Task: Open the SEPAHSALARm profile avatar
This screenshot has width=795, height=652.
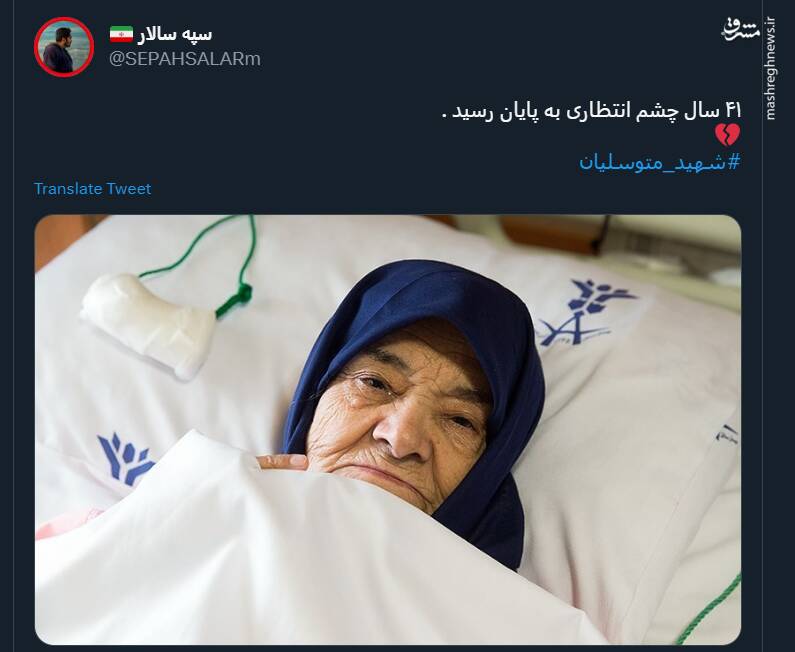Action: click(64, 47)
